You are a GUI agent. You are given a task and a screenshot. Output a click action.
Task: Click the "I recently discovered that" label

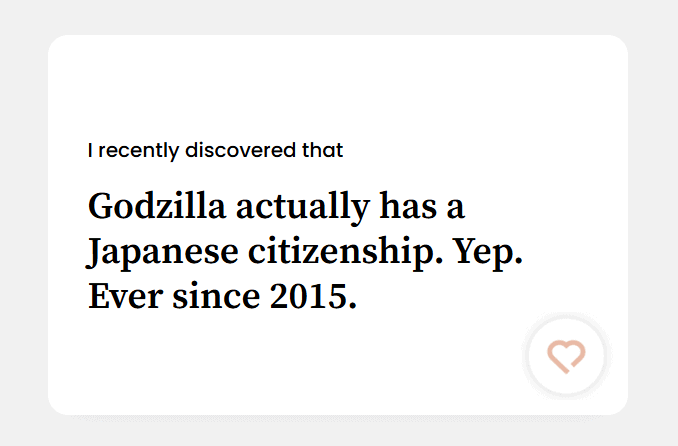click(x=215, y=151)
